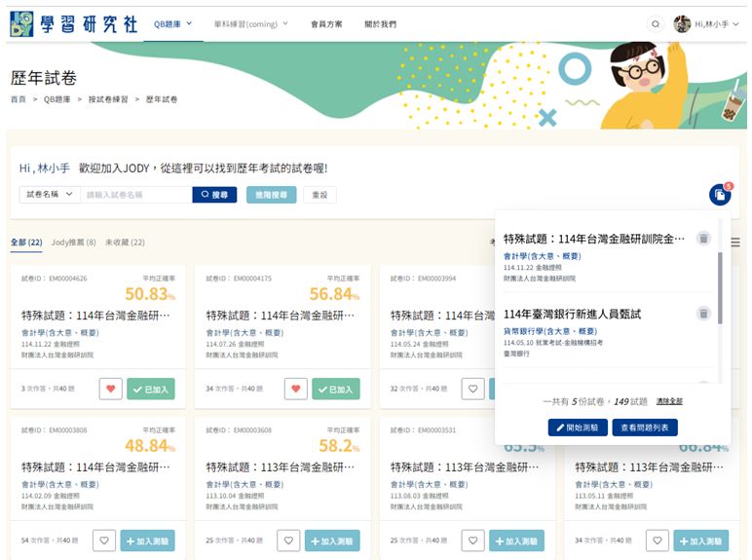Image resolution: width=752 pixels, height=560 pixels.
Task: Click the 清除全部 link in cart popup
Action: tap(669, 400)
